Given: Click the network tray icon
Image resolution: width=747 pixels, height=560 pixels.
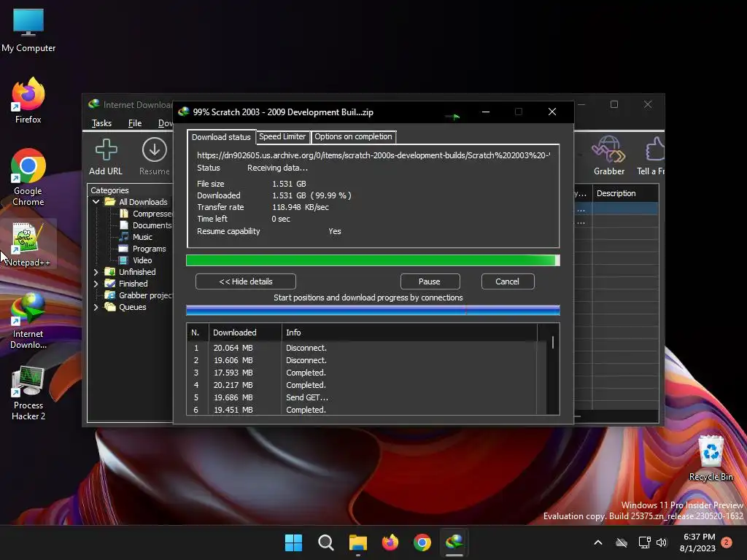Looking at the screenshot, I should coord(644,542).
